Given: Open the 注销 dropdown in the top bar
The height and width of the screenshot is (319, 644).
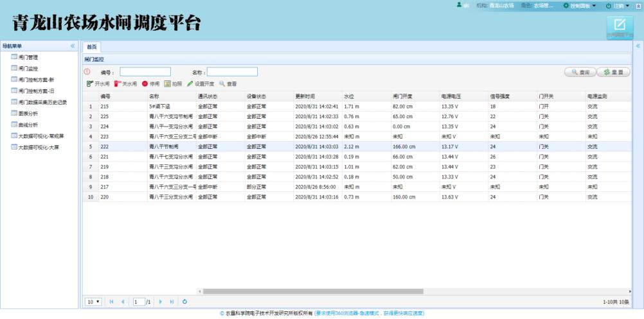Looking at the screenshot, I should (x=617, y=5).
